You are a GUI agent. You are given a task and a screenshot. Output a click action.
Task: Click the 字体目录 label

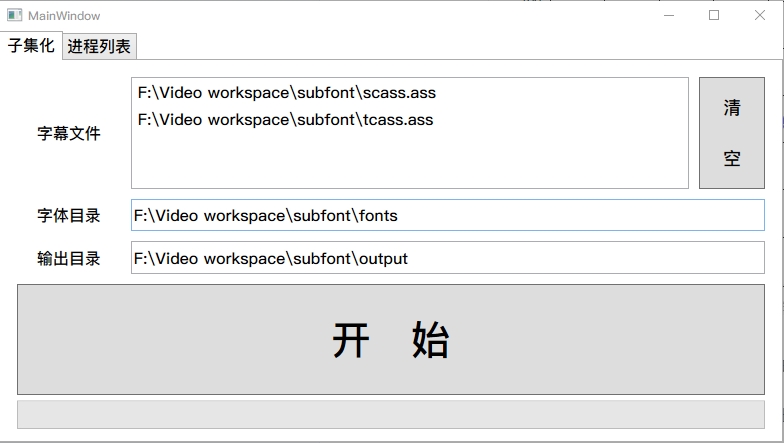pyautogui.click(x=69, y=215)
